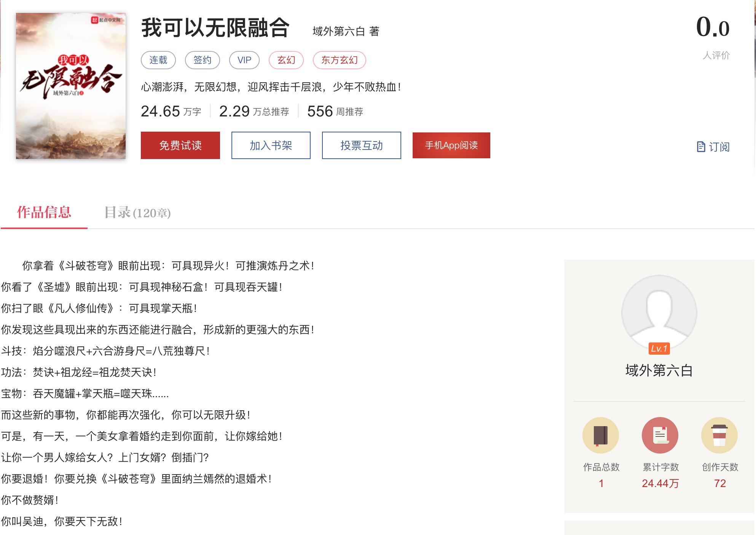Toggle the VIP status tag
Screen dimensions: 756x535
coord(244,60)
